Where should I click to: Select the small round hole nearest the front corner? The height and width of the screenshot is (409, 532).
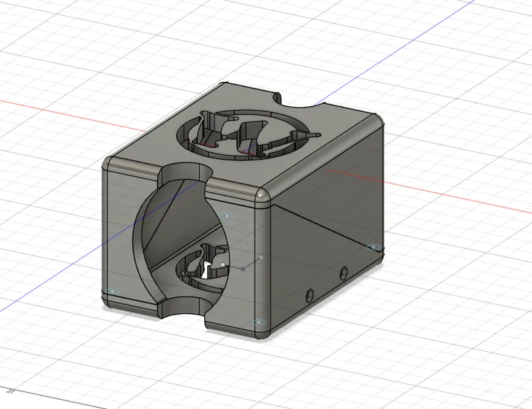pyautogui.click(x=309, y=295)
